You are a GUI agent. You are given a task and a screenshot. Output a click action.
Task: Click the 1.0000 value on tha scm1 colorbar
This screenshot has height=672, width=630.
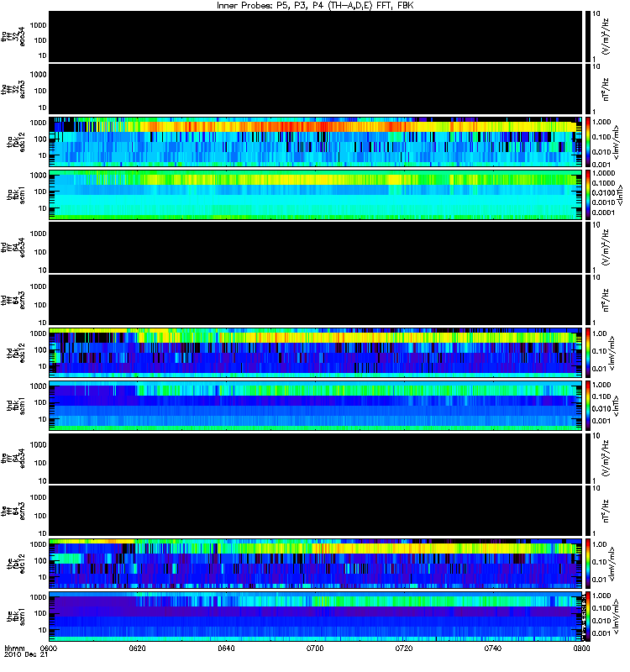(x=603, y=173)
